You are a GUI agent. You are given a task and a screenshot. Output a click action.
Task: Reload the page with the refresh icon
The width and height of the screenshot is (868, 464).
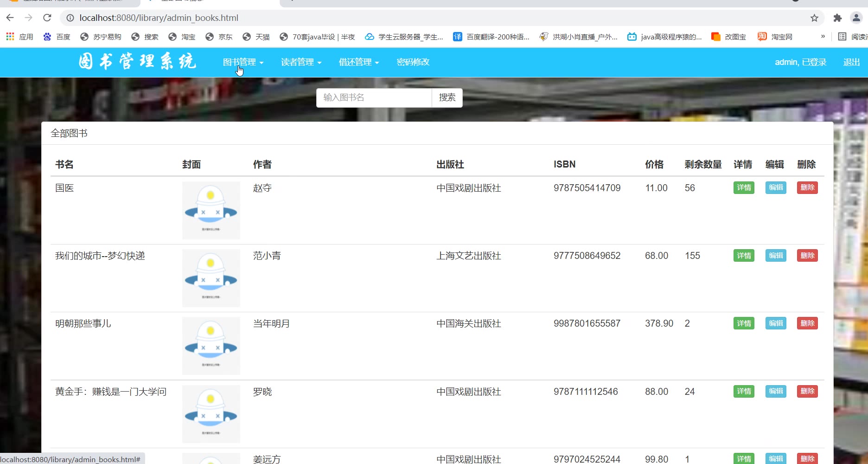[47, 18]
